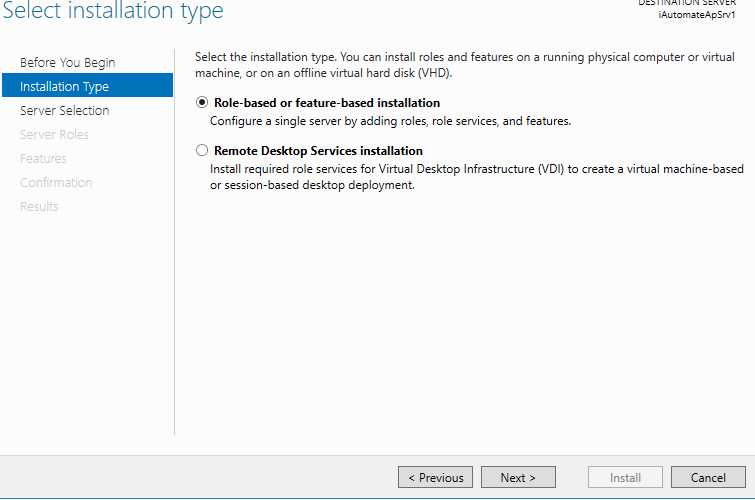Cancel the installation wizard
Image resolution: width=755 pixels, height=500 pixels.
point(708,478)
